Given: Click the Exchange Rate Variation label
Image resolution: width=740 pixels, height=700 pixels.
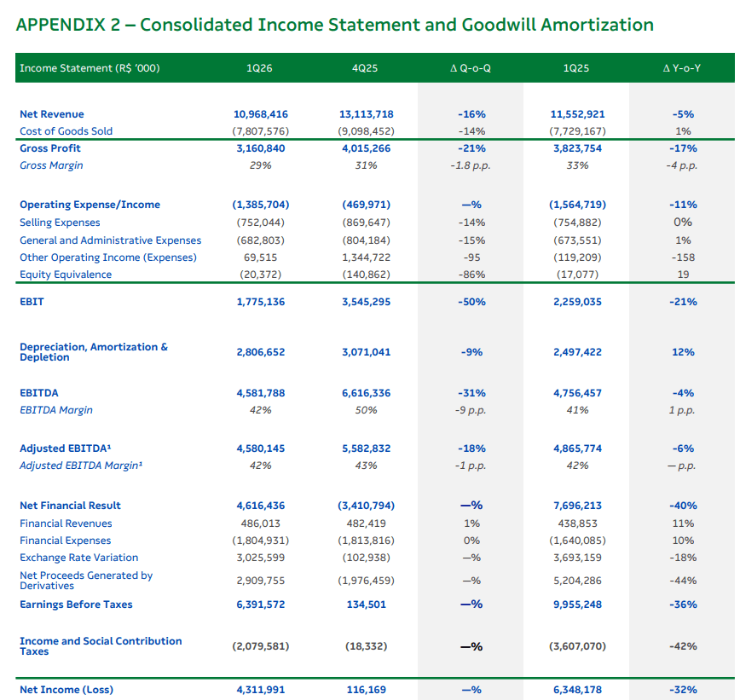Looking at the screenshot, I should point(78,558).
